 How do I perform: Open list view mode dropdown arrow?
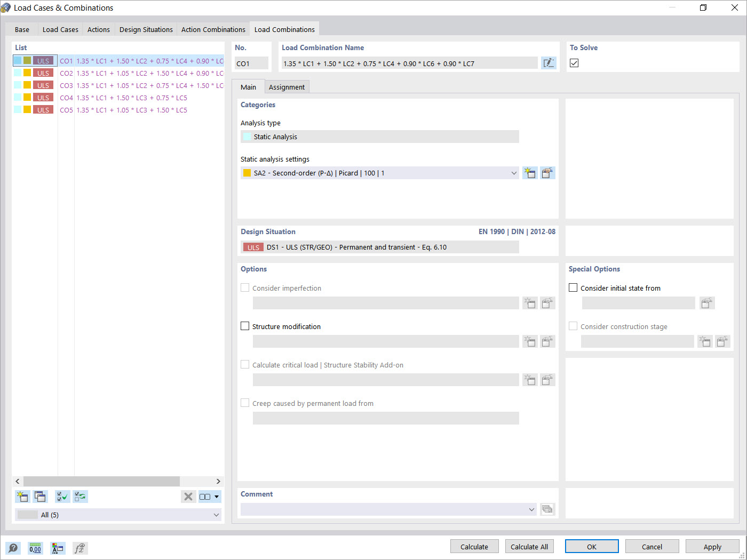(217, 497)
